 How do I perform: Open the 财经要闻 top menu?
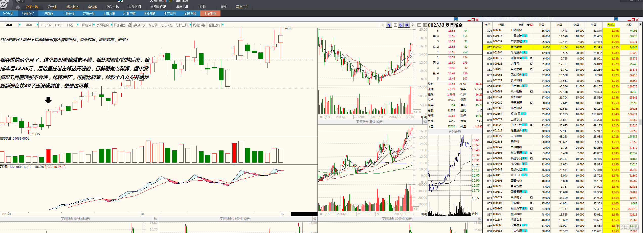(135, 7)
